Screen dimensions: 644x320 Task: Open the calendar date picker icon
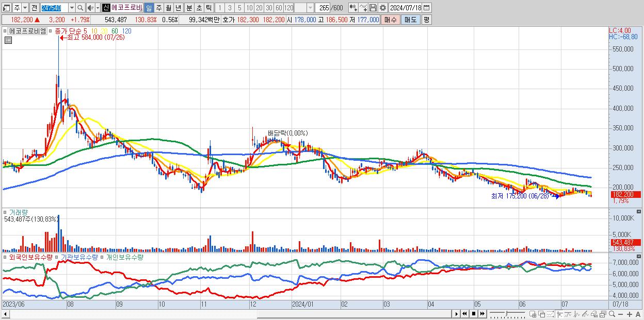[x=427, y=8]
